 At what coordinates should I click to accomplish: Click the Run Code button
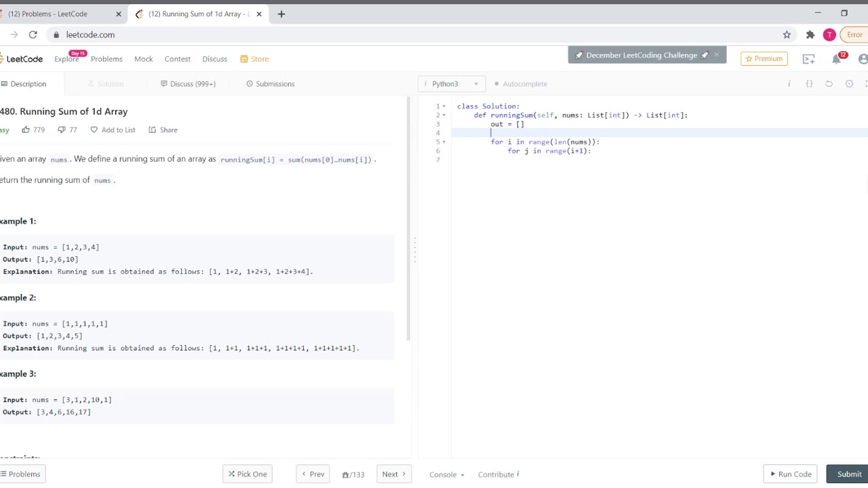790,474
